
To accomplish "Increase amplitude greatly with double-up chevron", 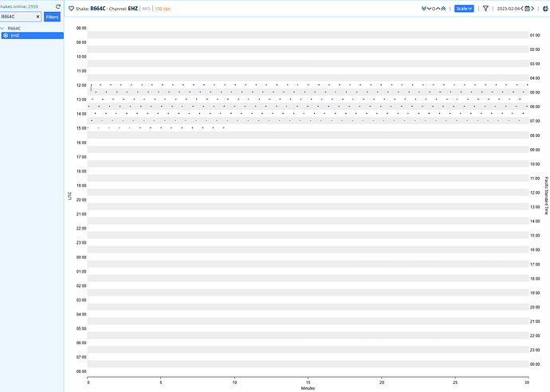I will [443, 9].
